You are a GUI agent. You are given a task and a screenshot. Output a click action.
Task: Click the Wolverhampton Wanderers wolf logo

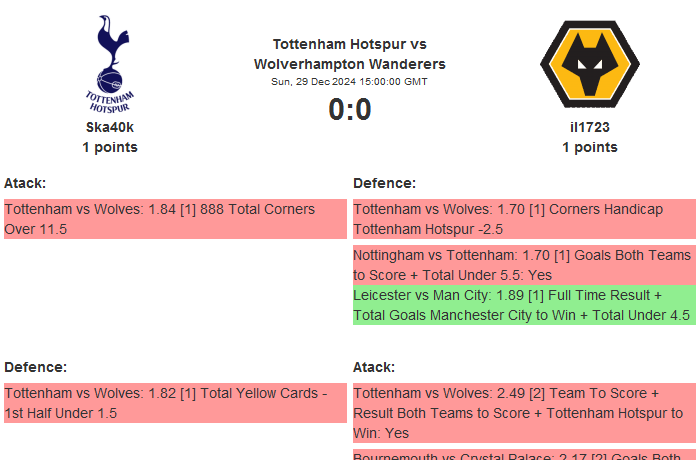click(x=589, y=66)
